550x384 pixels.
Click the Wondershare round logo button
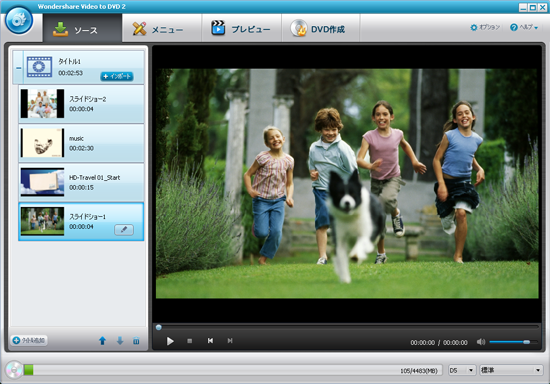(19, 20)
